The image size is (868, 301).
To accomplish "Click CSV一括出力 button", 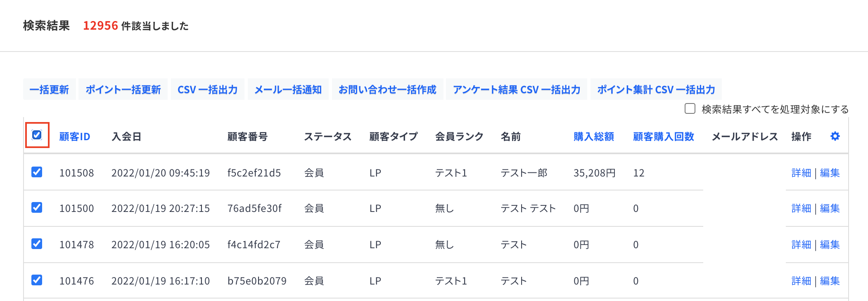I will [x=207, y=89].
